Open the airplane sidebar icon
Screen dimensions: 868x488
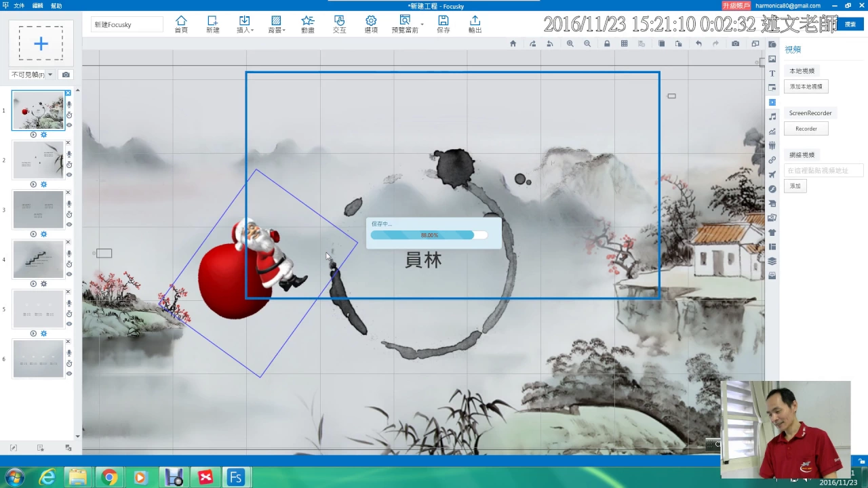click(772, 175)
